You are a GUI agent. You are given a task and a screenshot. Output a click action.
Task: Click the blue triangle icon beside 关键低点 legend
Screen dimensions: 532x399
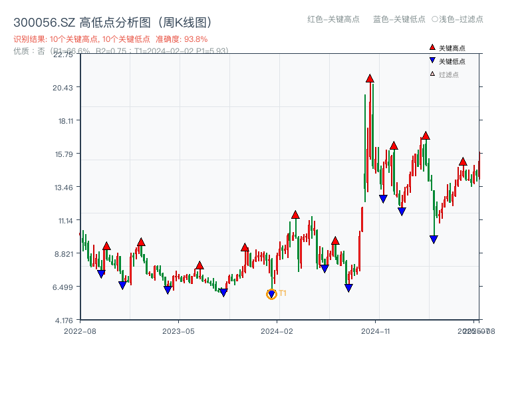click(x=432, y=61)
